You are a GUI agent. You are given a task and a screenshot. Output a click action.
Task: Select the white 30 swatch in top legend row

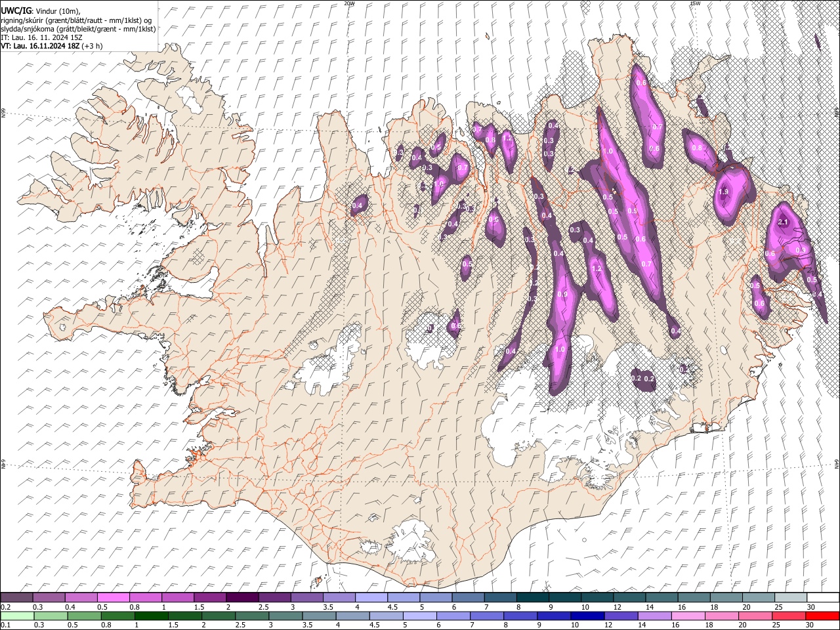pos(822,597)
